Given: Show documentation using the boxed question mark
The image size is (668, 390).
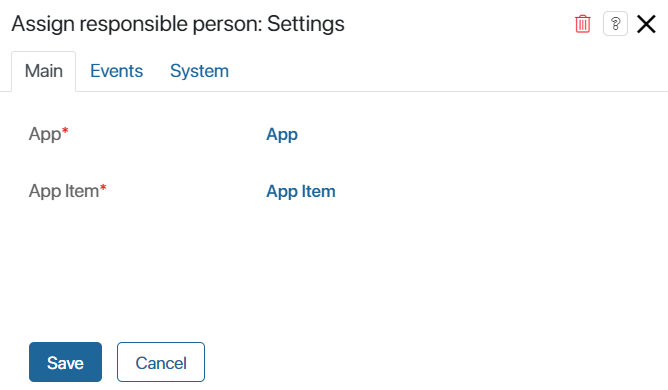Looking at the screenshot, I should (x=615, y=24).
